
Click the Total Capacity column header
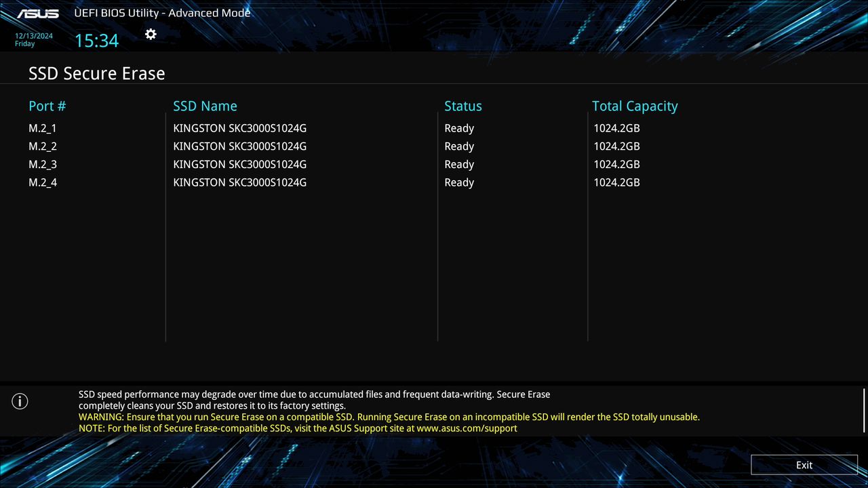635,106
